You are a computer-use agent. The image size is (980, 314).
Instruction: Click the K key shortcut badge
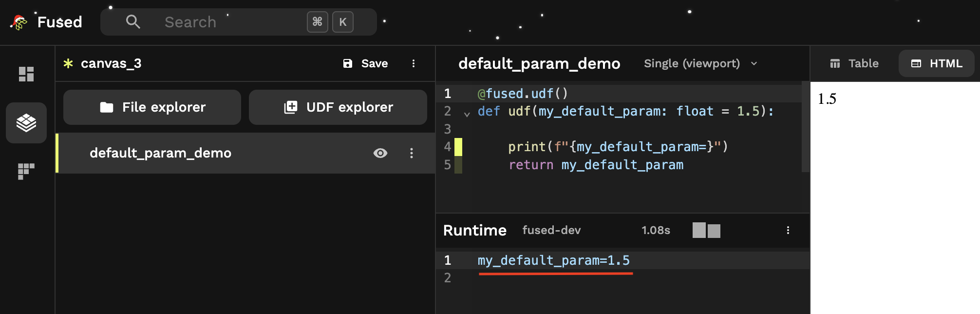[x=343, y=22]
